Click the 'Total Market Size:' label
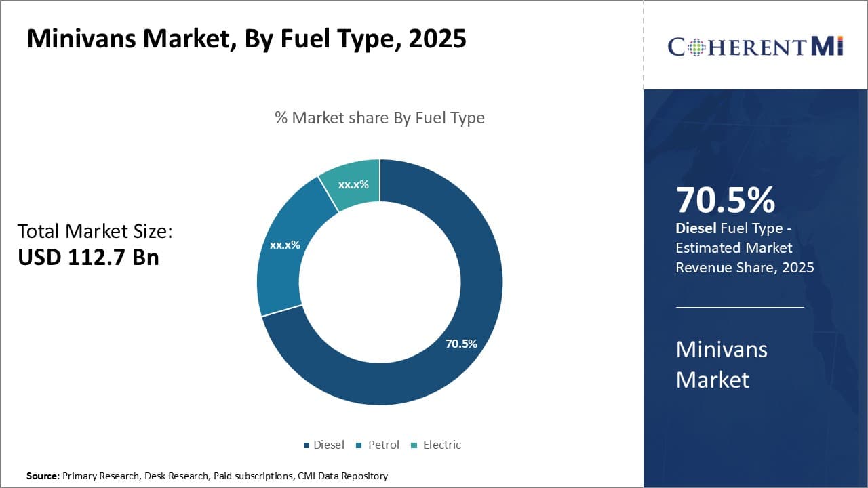This screenshot has height=488, width=868. [95, 231]
